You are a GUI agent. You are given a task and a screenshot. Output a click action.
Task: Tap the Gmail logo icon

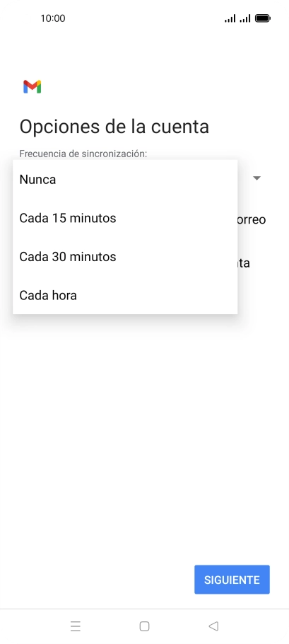[x=32, y=86]
